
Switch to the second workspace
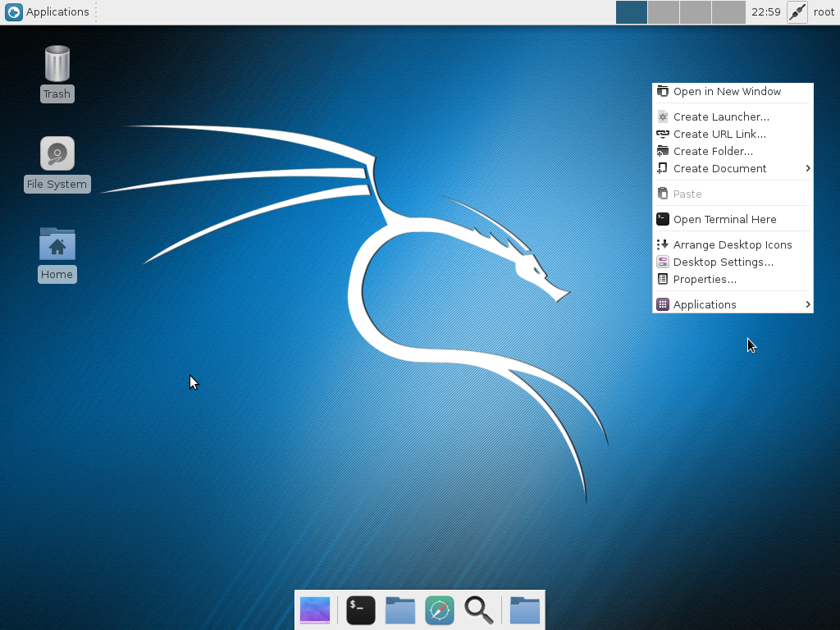pos(663,11)
